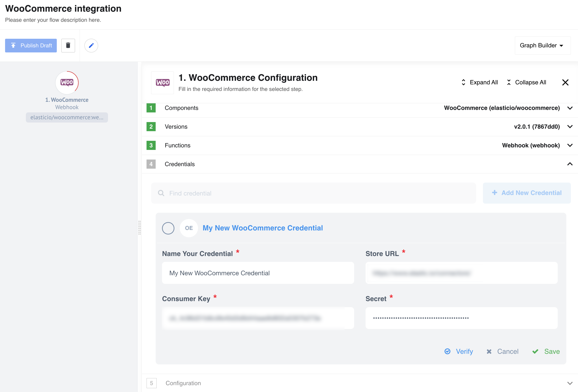Click the v2.0.1 (7867dd0) value

pos(537,127)
